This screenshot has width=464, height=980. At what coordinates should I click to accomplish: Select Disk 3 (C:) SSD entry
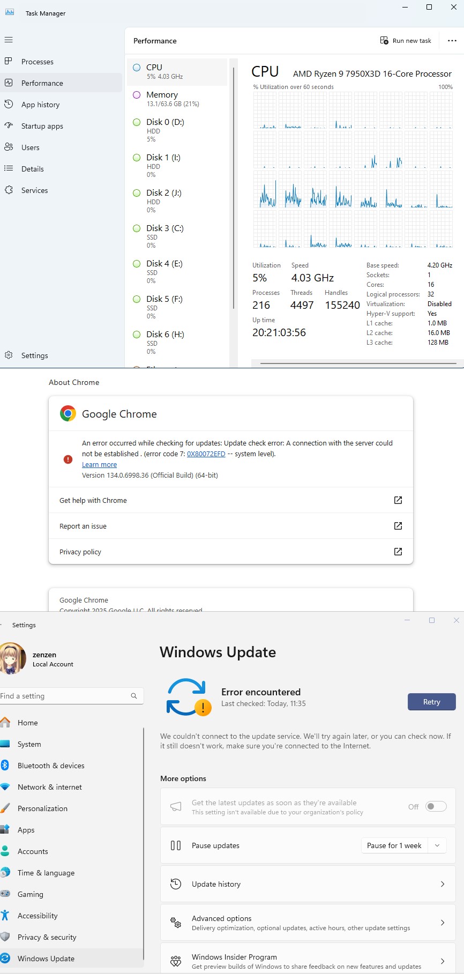pos(177,236)
